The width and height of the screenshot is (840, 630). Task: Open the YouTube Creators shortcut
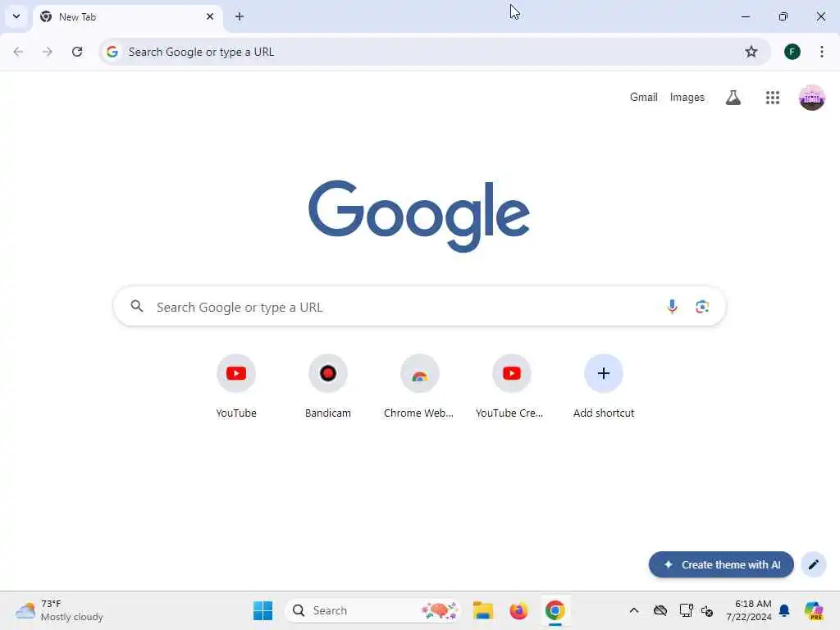[x=512, y=387]
